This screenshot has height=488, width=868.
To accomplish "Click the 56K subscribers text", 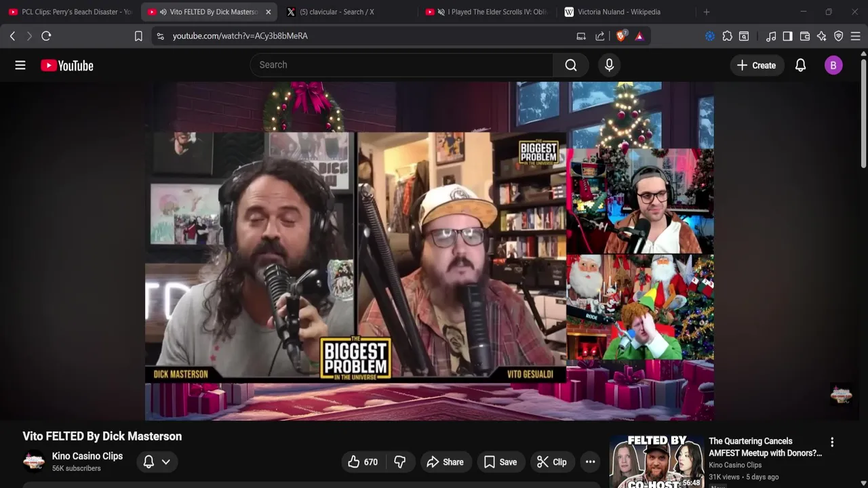I will [77, 468].
